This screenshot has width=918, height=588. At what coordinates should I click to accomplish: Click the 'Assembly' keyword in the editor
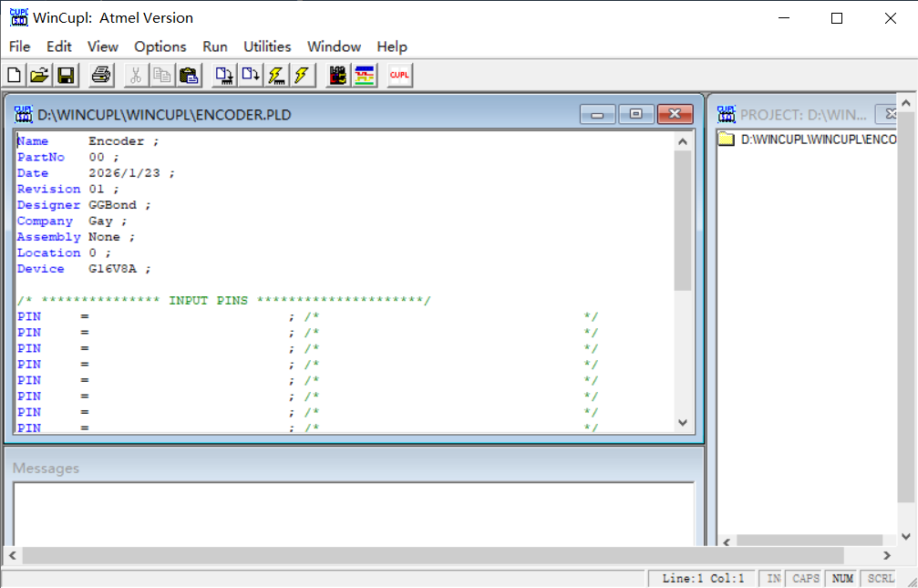pos(48,237)
